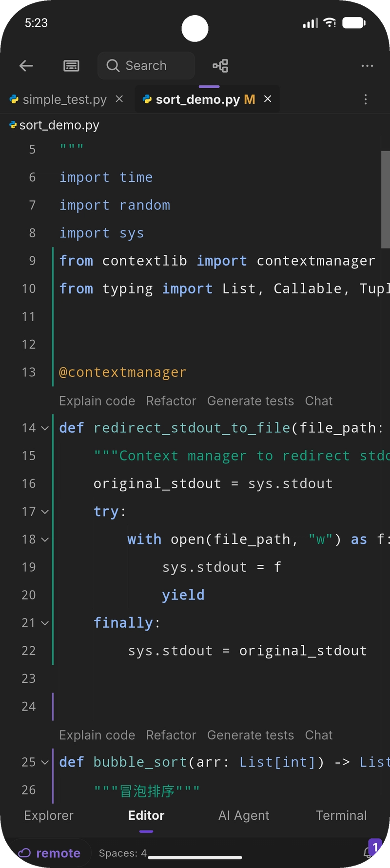390x868 pixels.
Task: Click line number 13 in gutter
Action: pyautogui.click(x=29, y=372)
